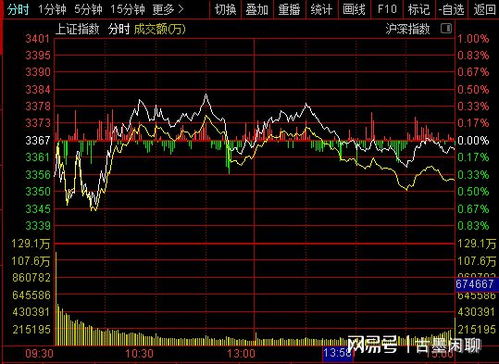499x364 pixels.
Task: Click the 3350 price axis label
Action: [38, 191]
